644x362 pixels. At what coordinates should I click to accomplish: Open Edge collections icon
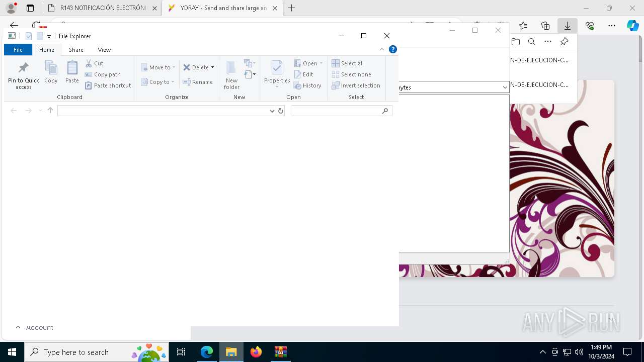[x=545, y=26]
